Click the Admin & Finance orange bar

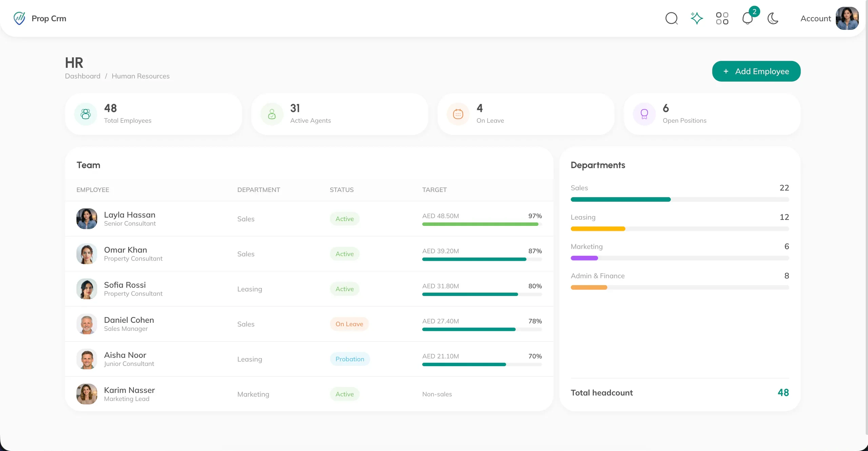click(x=589, y=288)
